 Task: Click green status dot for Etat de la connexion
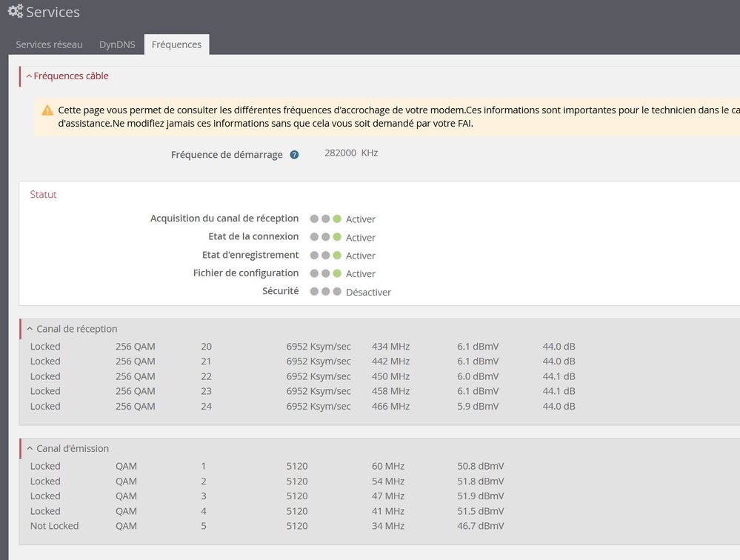click(337, 237)
